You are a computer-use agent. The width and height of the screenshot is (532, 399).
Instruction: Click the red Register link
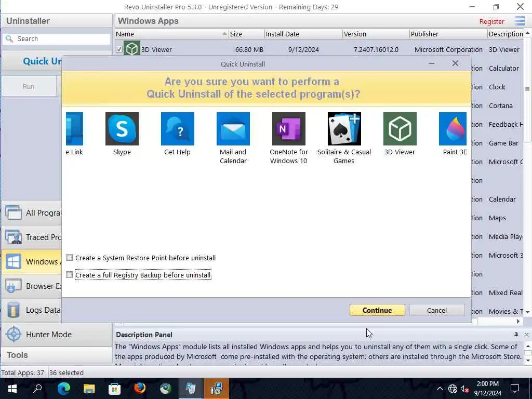coord(491,21)
